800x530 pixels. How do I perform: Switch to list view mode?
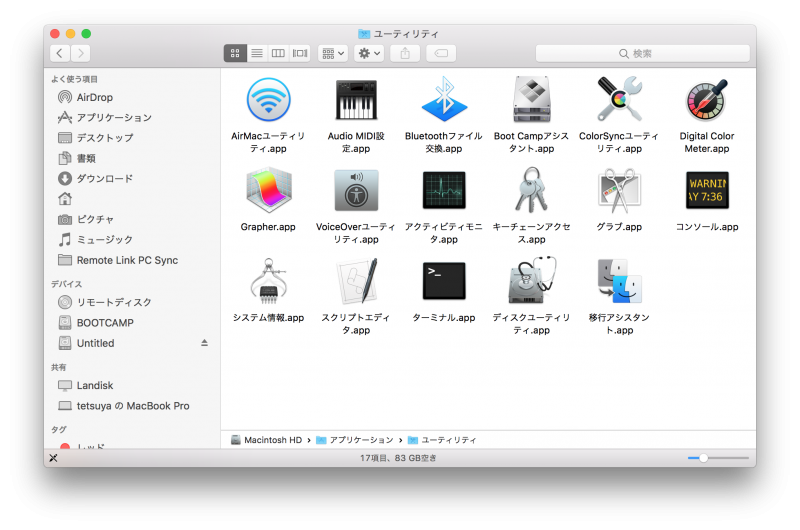[x=257, y=53]
